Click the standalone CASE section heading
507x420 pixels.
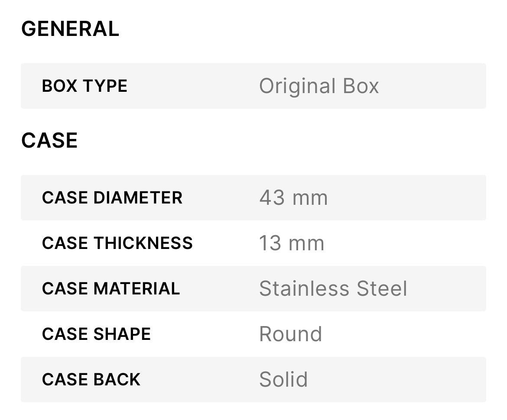point(49,141)
